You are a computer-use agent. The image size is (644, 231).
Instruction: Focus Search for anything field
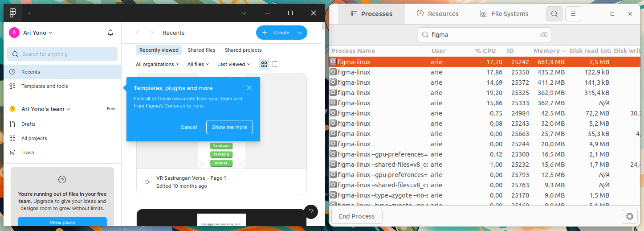[x=62, y=54]
